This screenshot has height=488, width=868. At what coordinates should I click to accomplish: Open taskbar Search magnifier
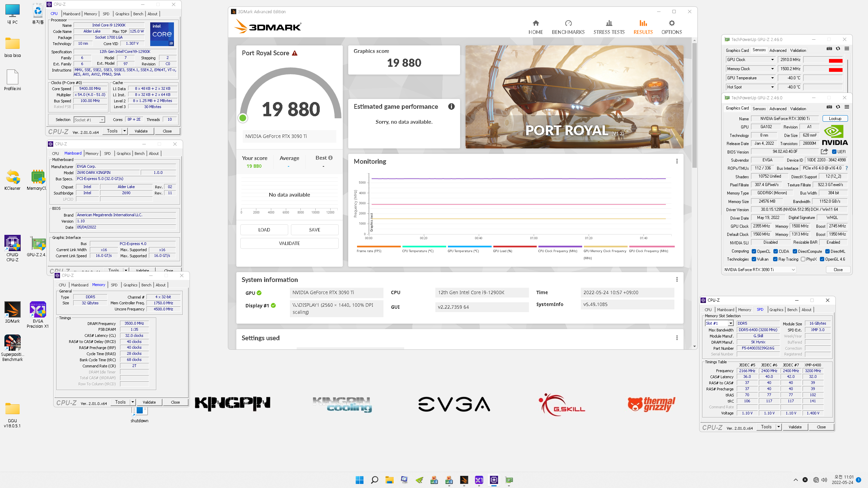(374, 480)
